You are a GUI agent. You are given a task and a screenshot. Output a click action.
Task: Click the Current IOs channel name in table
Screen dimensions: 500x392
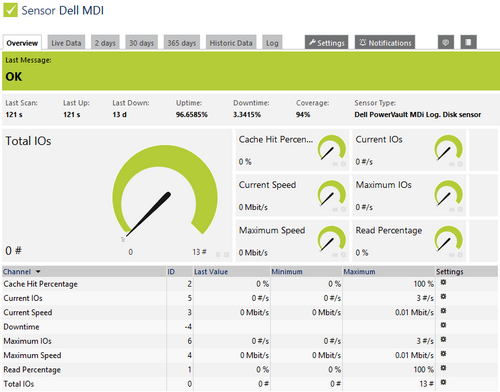point(23,298)
